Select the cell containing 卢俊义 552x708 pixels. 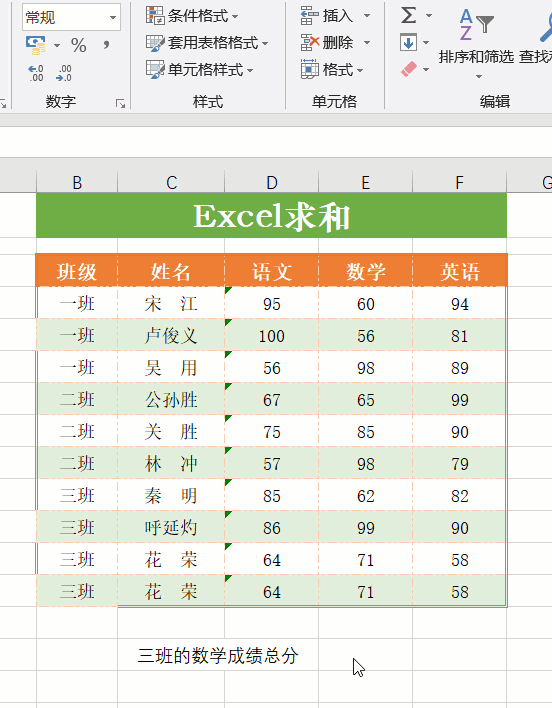(x=171, y=335)
